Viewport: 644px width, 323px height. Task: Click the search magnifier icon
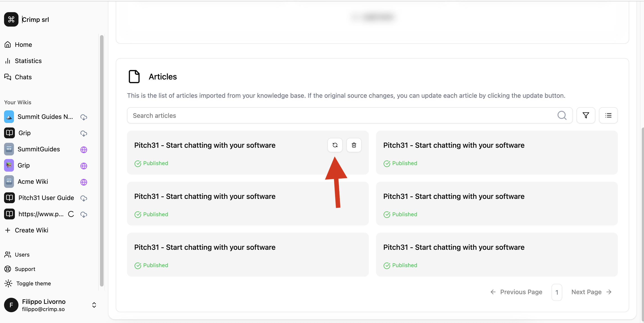pos(562,115)
